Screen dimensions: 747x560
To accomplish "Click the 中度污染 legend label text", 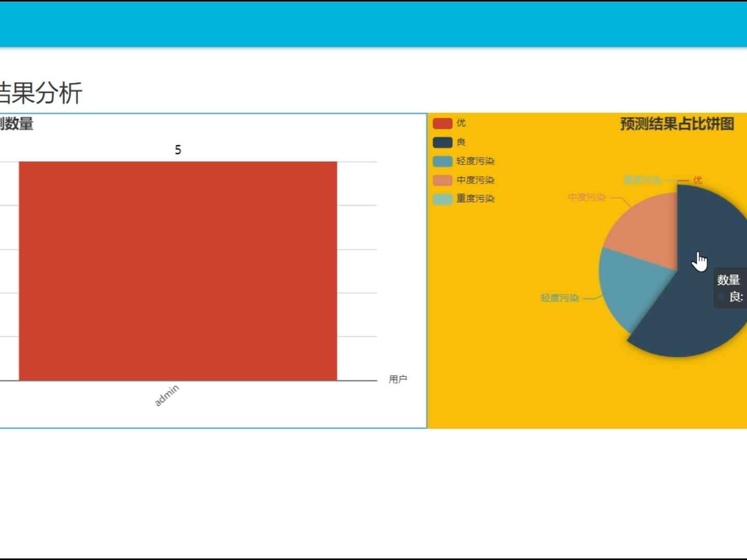I will 475,180.
